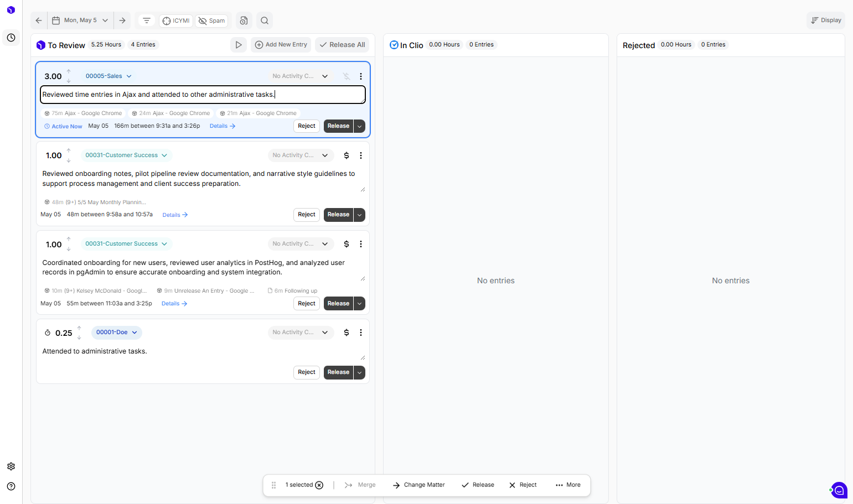Click Add New Entry
The image size is (853, 504).
pos(281,45)
